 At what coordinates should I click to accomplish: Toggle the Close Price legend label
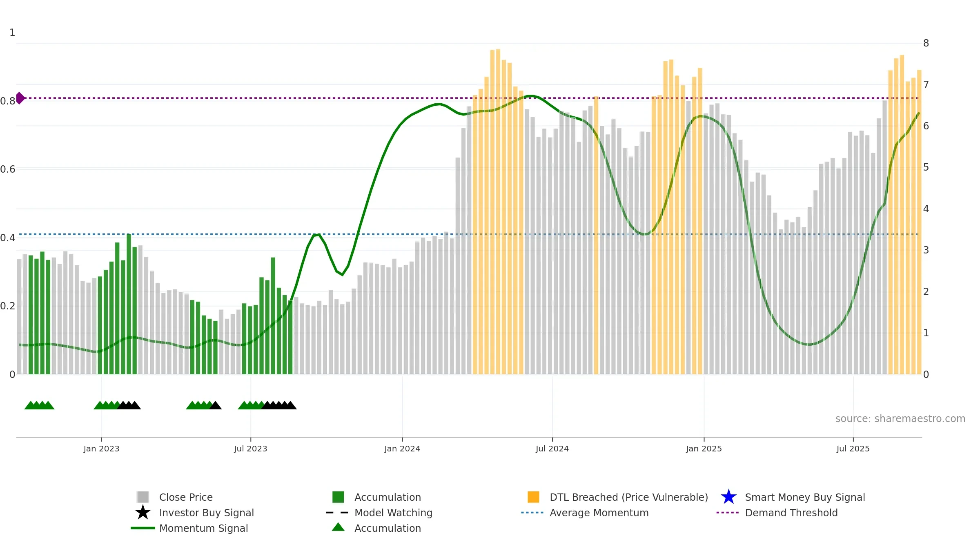(x=186, y=497)
